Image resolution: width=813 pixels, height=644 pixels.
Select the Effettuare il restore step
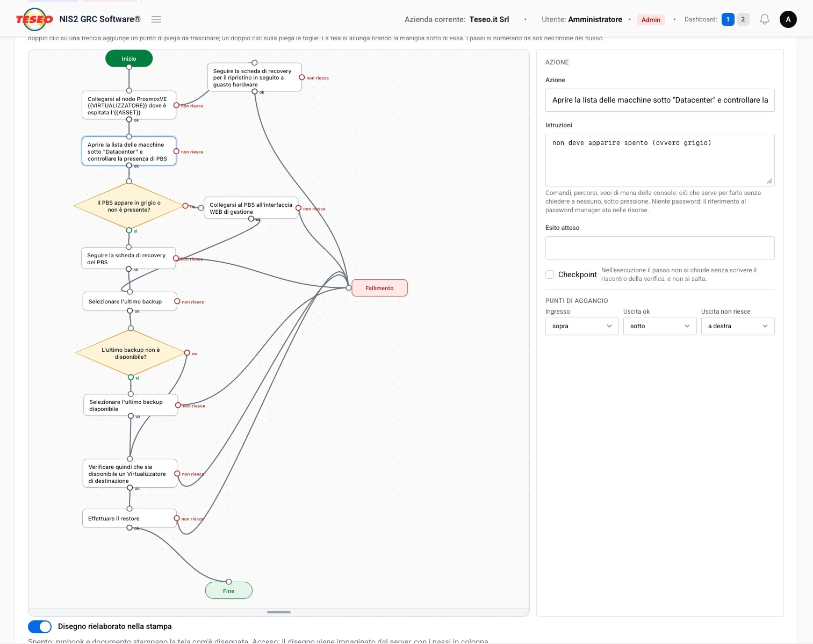point(129,518)
